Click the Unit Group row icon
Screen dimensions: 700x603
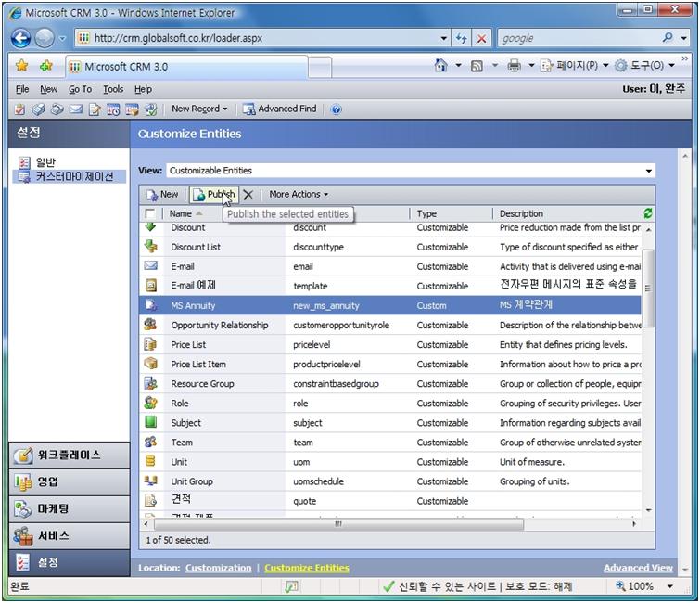[150, 481]
